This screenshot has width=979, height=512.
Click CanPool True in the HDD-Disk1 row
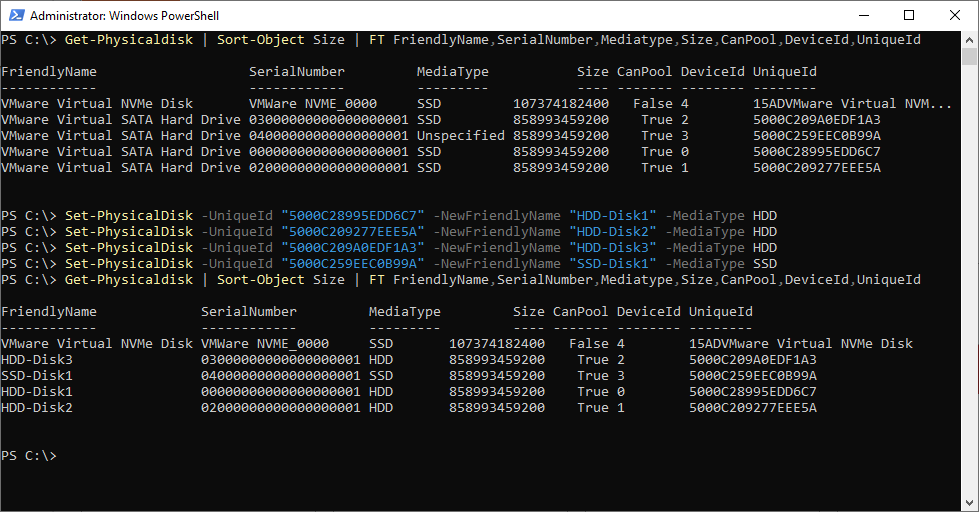(x=593, y=391)
